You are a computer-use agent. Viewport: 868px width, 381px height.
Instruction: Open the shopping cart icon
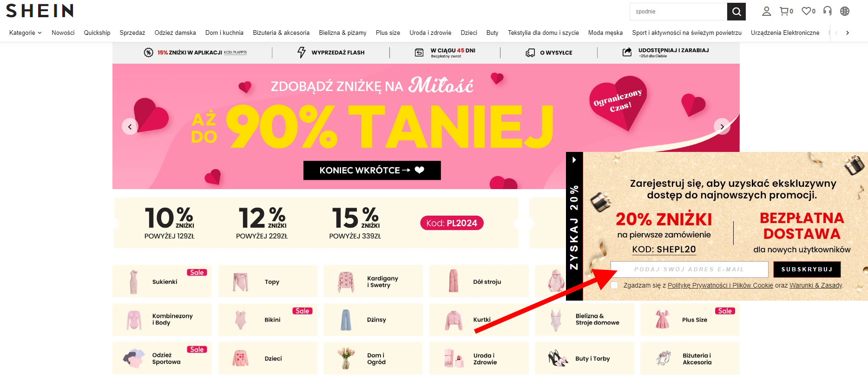coord(786,11)
